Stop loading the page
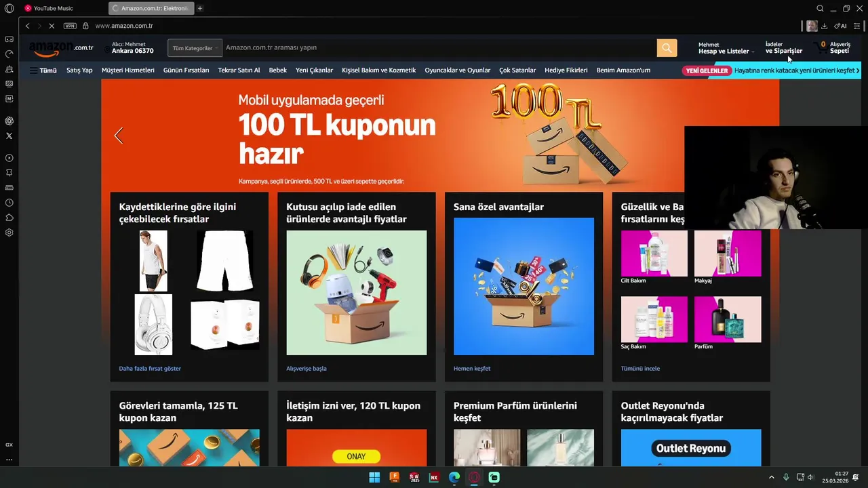Image resolution: width=868 pixels, height=488 pixels. pos(52,26)
